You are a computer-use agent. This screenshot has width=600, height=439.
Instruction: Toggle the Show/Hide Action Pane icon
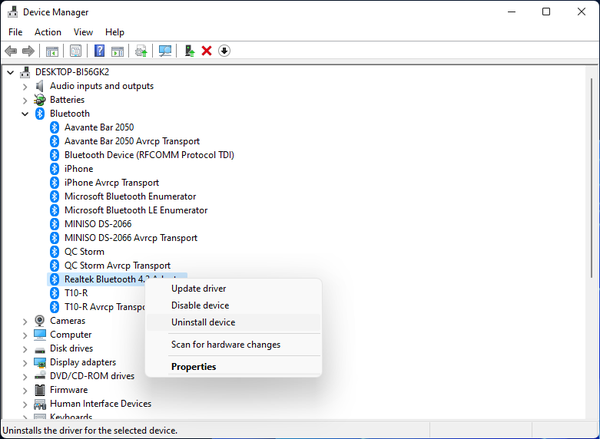point(117,51)
